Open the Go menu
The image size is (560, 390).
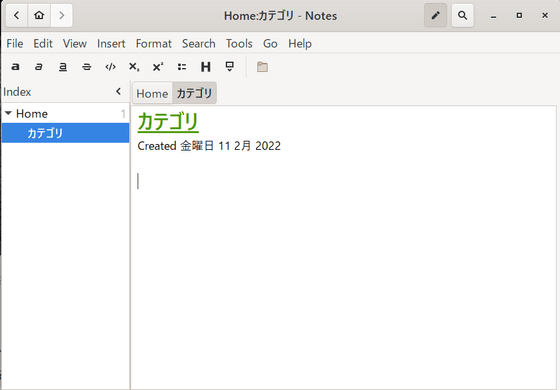pos(270,44)
